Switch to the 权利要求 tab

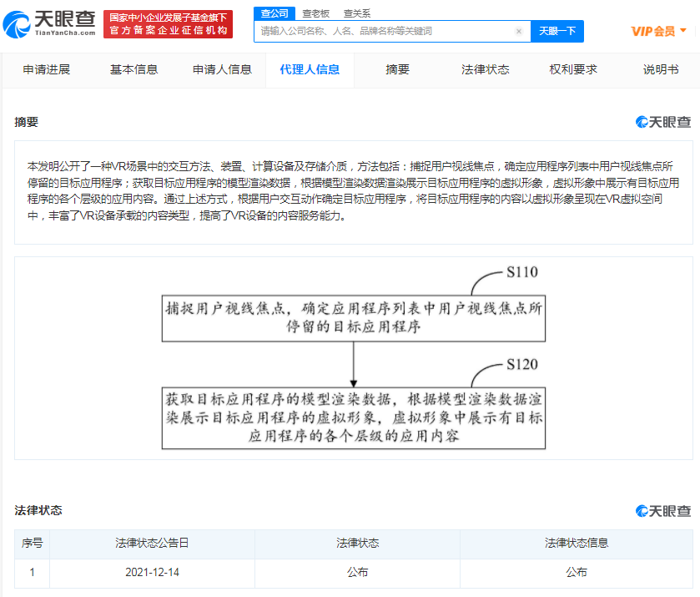pyautogui.click(x=572, y=70)
